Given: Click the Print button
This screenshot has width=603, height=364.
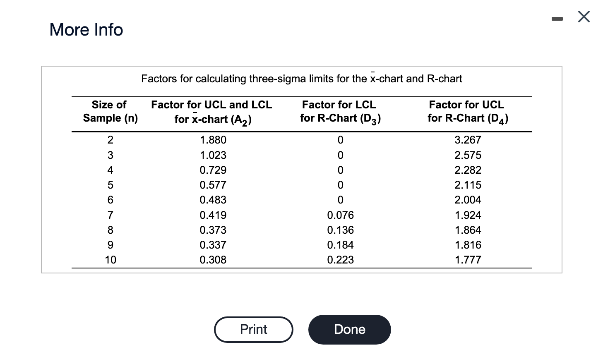Looking at the screenshot, I should click(254, 330).
